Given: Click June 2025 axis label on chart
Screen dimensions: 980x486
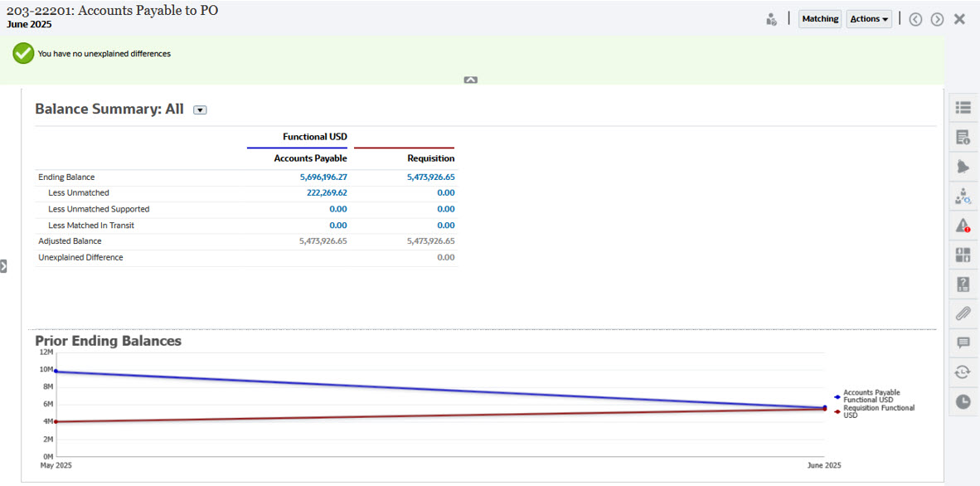Looking at the screenshot, I should coord(824,466).
